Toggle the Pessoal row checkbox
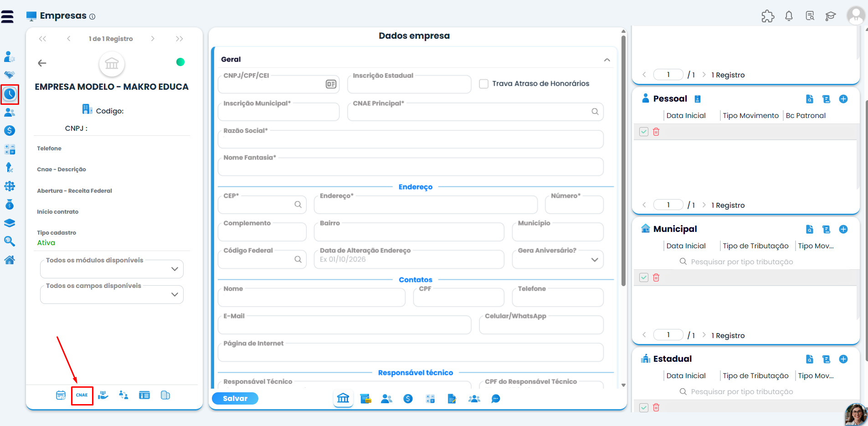Image resolution: width=868 pixels, height=426 pixels. [644, 132]
